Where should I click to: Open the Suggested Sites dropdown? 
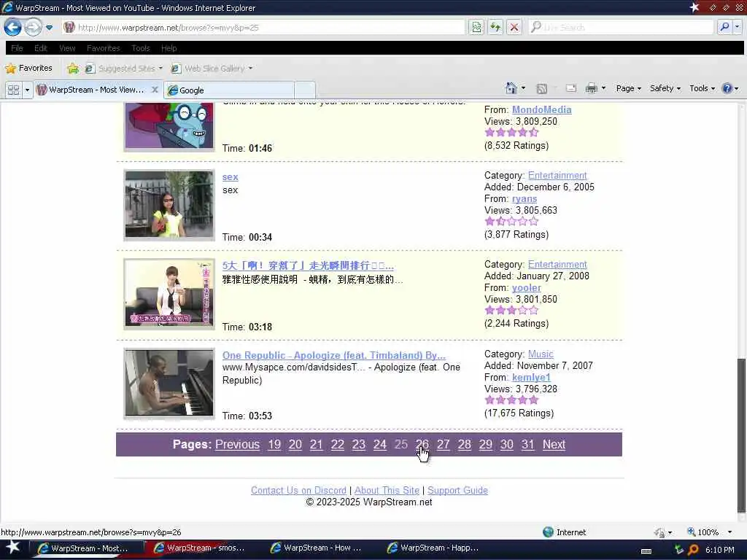(124, 69)
